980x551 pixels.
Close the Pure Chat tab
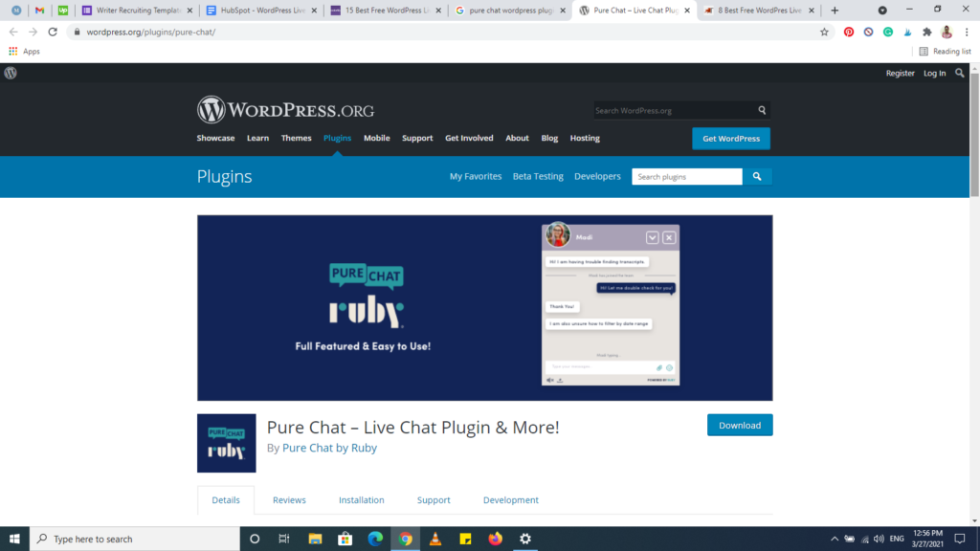(687, 10)
